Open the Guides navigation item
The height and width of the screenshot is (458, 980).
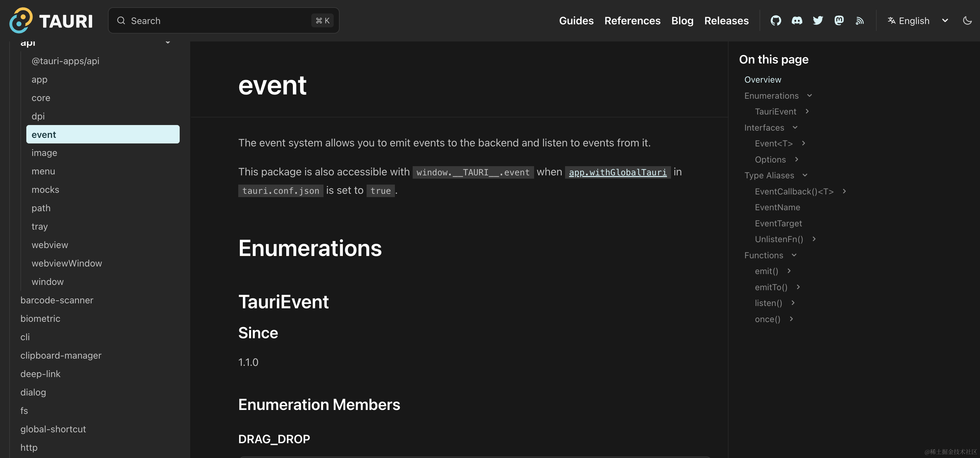pyautogui.click(x=576, y=20)
